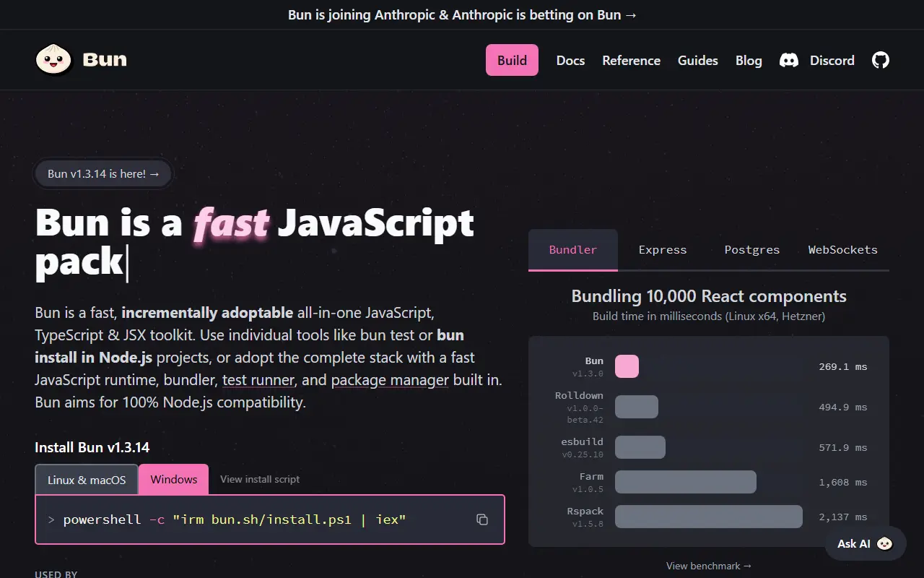
Task: Open the Ask AI chat button
Action: coord(865,543)
